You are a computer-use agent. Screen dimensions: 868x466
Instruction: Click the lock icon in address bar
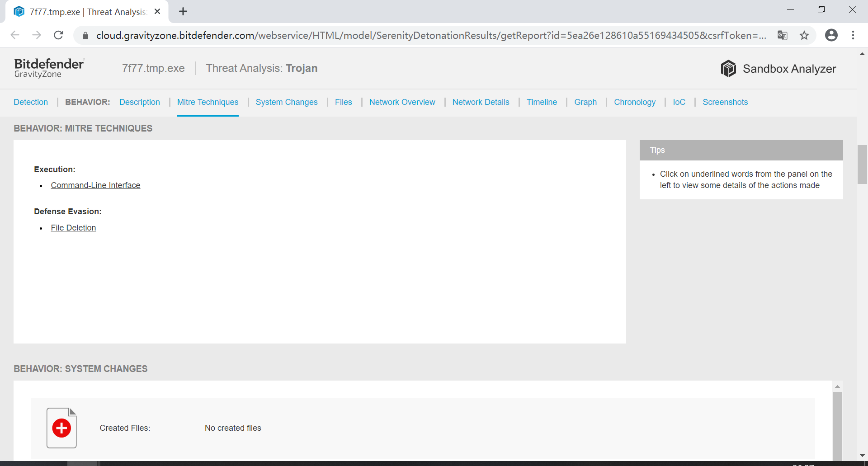(85, 36)
